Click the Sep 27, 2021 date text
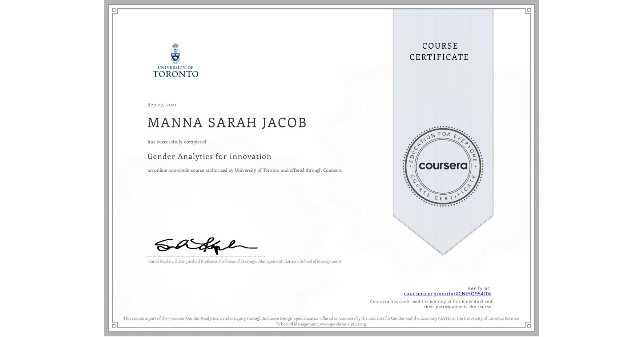Screen dimensions: 644x337 tap(161, 105)
